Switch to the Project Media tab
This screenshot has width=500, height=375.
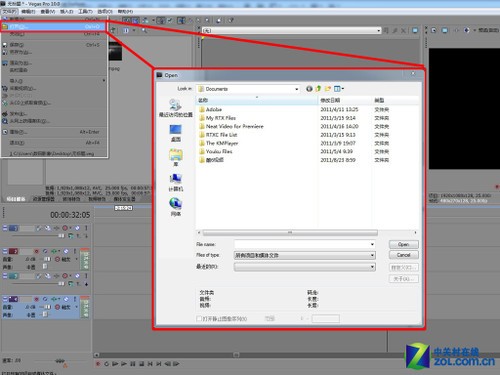[x=16, y=199]
